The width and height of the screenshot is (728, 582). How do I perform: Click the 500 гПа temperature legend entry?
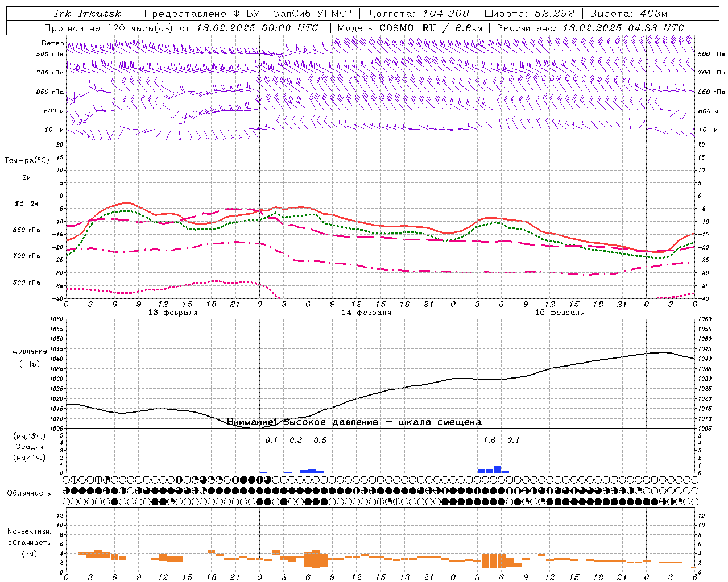click(27, 282)
